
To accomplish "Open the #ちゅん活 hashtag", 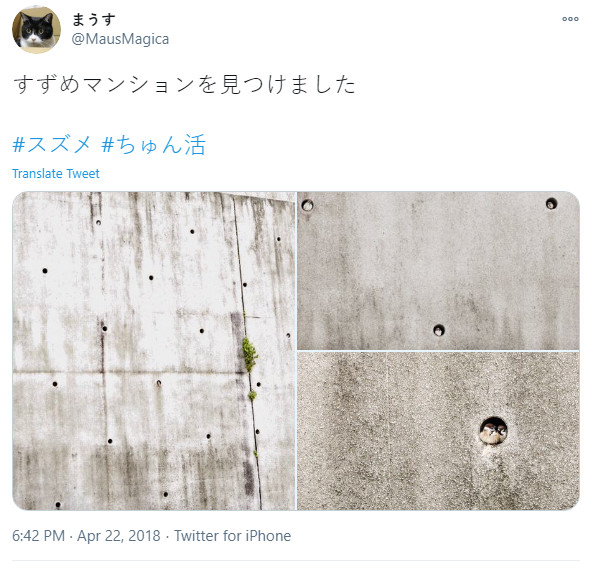I will click(153, 144).
